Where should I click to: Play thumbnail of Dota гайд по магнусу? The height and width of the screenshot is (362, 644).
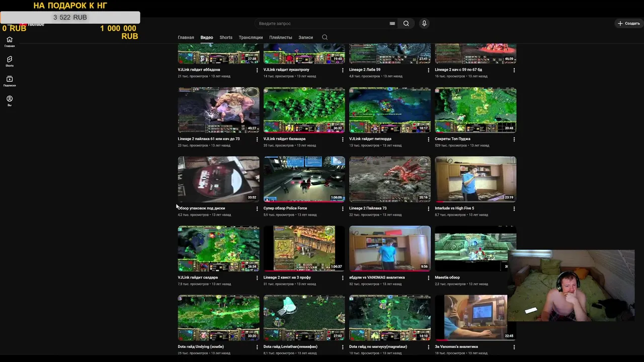point(390,318)
